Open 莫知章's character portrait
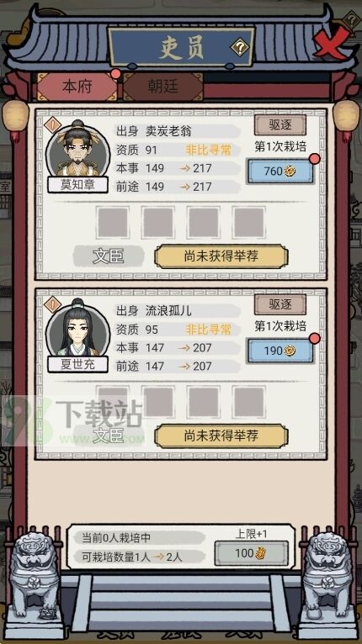Screen dimensions: 362x644 pos(77,150)
